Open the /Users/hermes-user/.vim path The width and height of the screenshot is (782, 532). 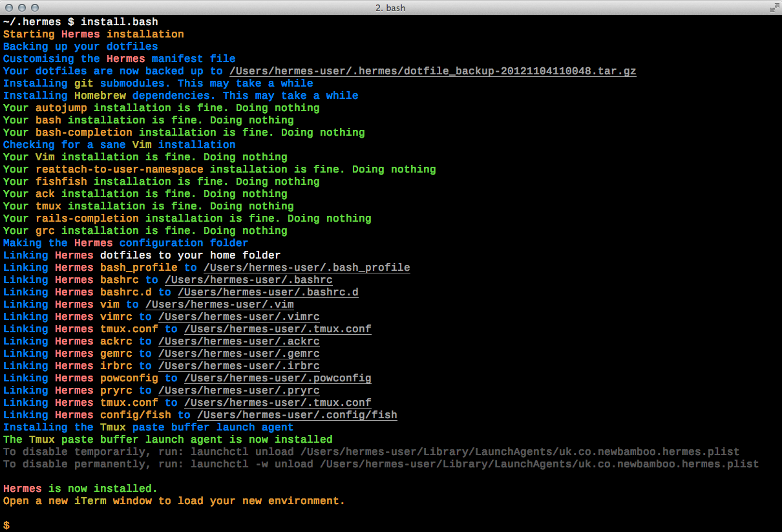pyautogui.click(x=220, y=304)
